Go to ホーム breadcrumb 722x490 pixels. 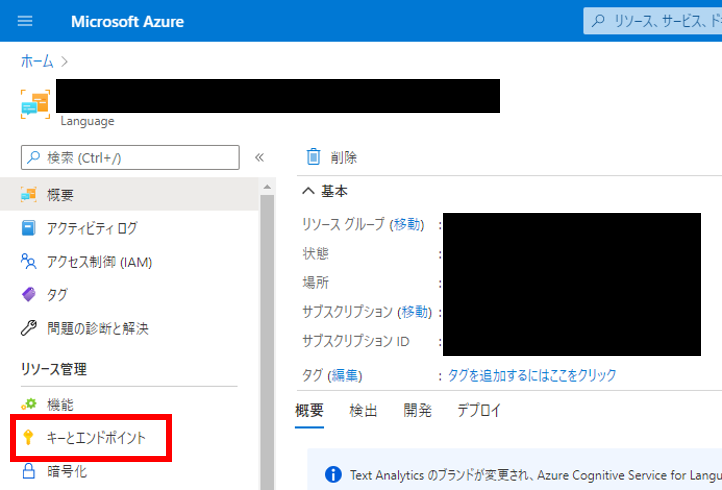37,61
